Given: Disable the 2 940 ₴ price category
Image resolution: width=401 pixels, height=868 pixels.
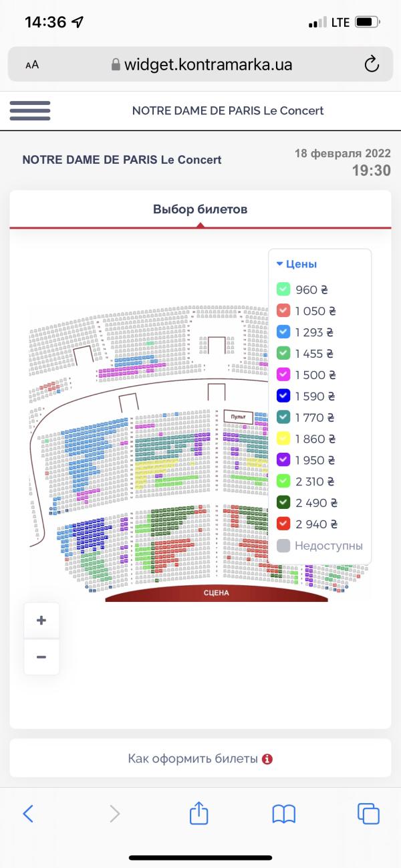Looking at the screenshot, I should coord(283,524).
